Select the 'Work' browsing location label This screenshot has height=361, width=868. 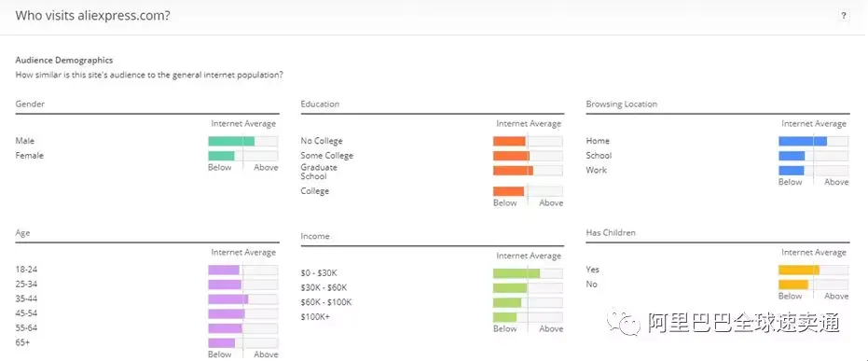(597, 171)
